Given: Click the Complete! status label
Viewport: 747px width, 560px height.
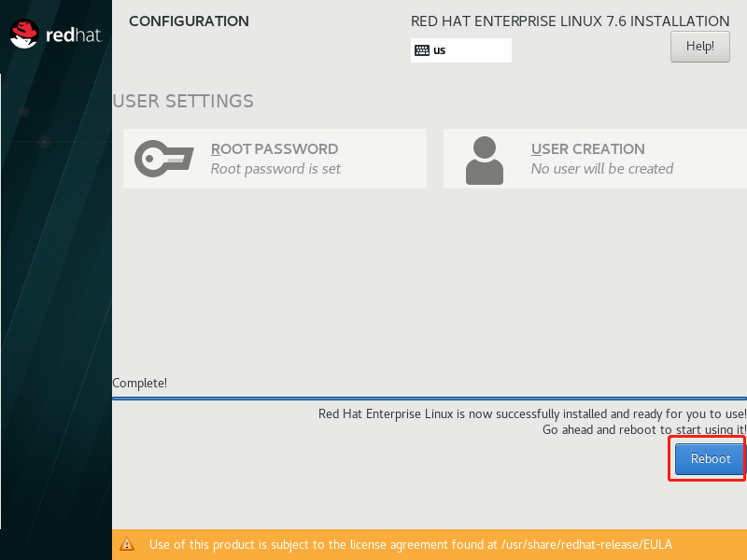Looking at the screenshot, I should point(139,384).
